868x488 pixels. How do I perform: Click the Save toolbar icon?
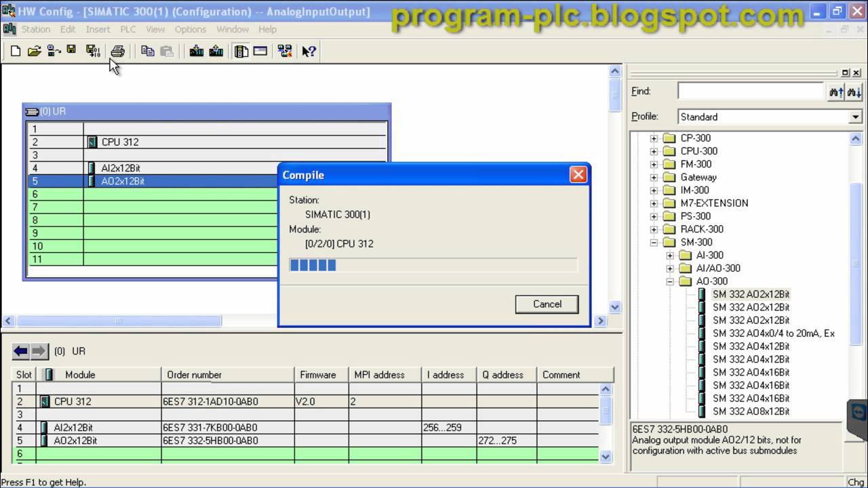(x=71, y=50)
